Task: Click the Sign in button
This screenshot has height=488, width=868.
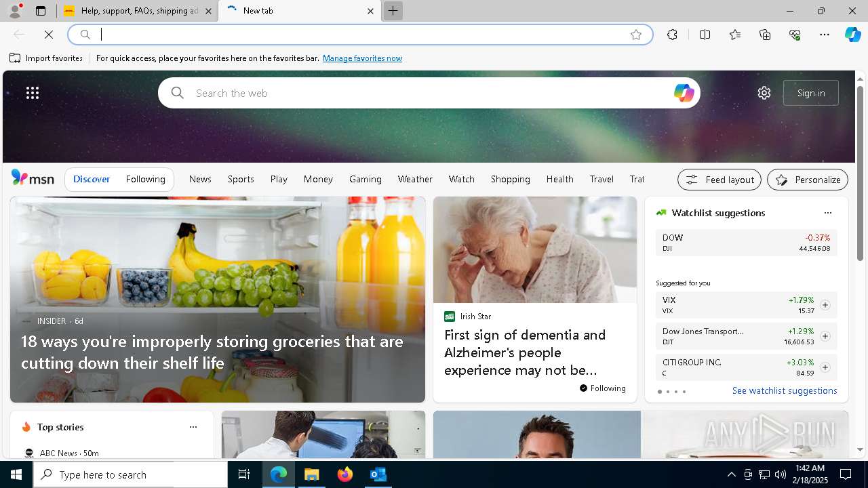Action: click(x=811, y=93)
